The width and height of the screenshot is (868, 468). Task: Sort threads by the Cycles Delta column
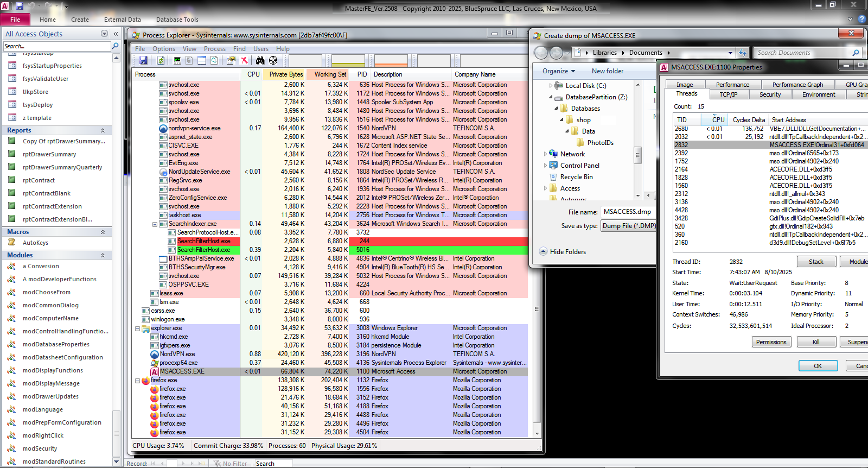point(749,120)
